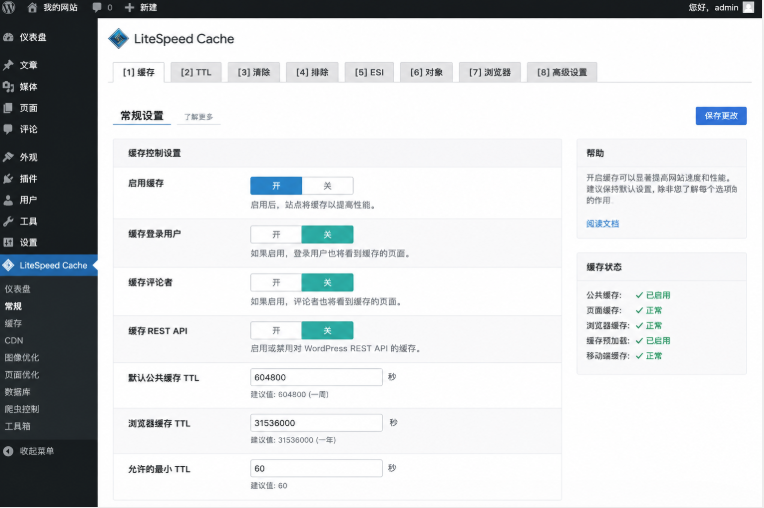The width and height of the screenshot is (764, 508).
Task: Click the 用户 user icon
Action: [x=8, y=200]
